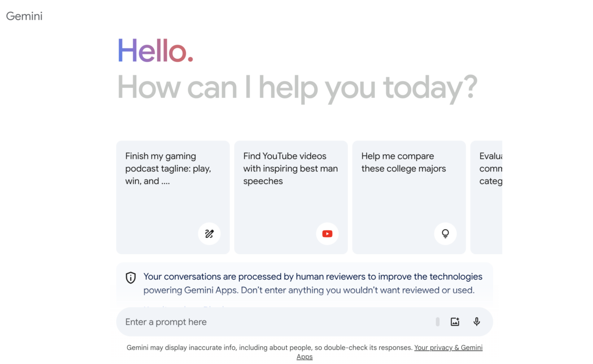
Task: Click the lightbulb icon on the college majors card
Action: [x=445, y=234]
